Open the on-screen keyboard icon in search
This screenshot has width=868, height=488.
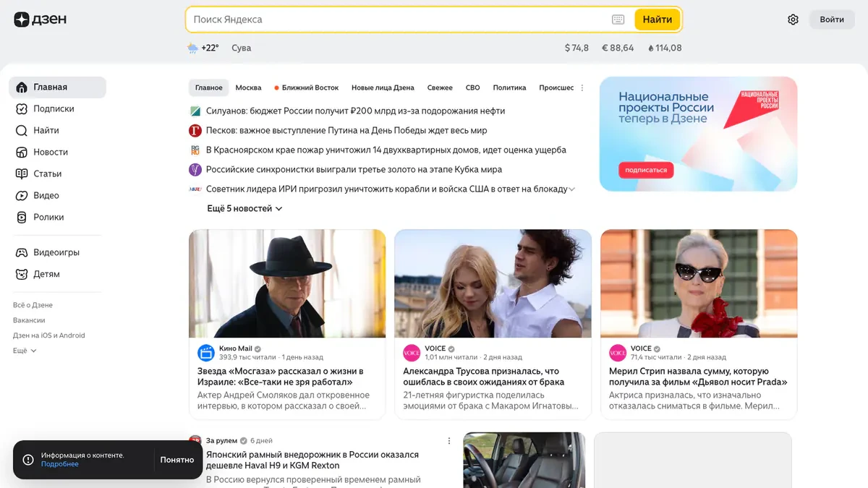click(x=618, y=20)
